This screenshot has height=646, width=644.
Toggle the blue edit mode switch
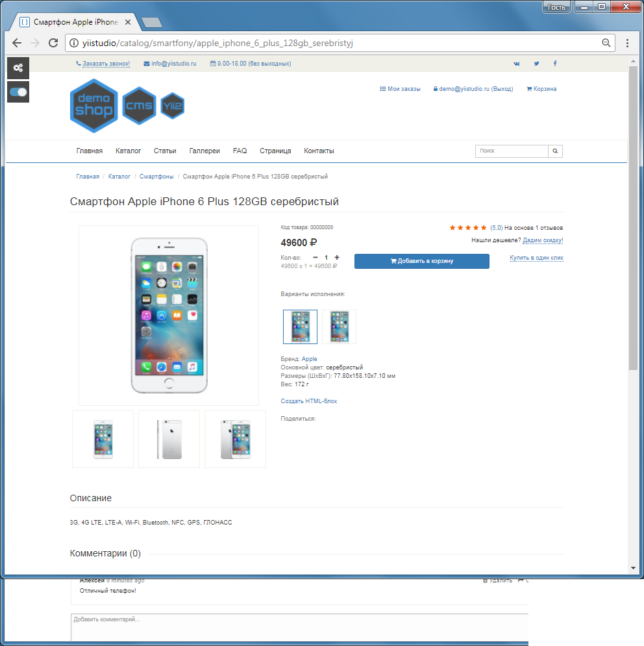click(18, 92)
